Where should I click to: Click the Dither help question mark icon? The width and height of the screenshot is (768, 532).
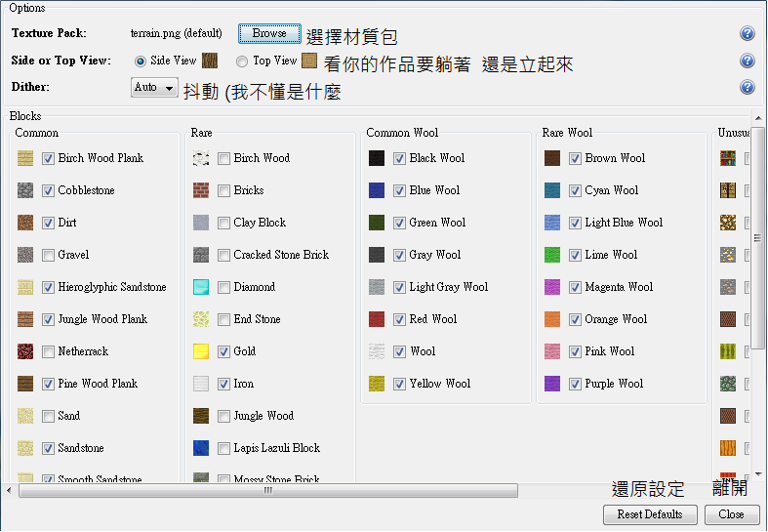(747, 87)
